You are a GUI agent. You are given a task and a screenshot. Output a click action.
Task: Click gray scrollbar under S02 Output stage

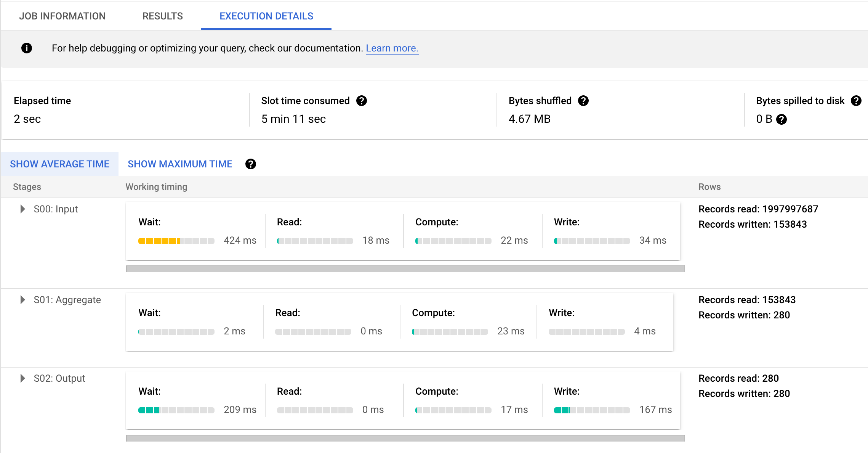pyautogui.click(x=405, y=438)
